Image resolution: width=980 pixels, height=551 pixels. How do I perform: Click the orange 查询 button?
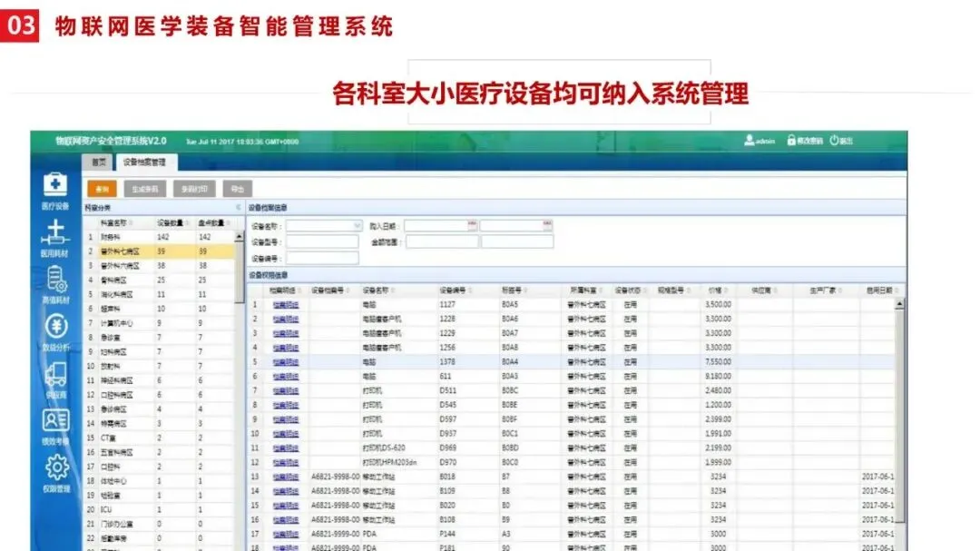(x=102, y=189)
